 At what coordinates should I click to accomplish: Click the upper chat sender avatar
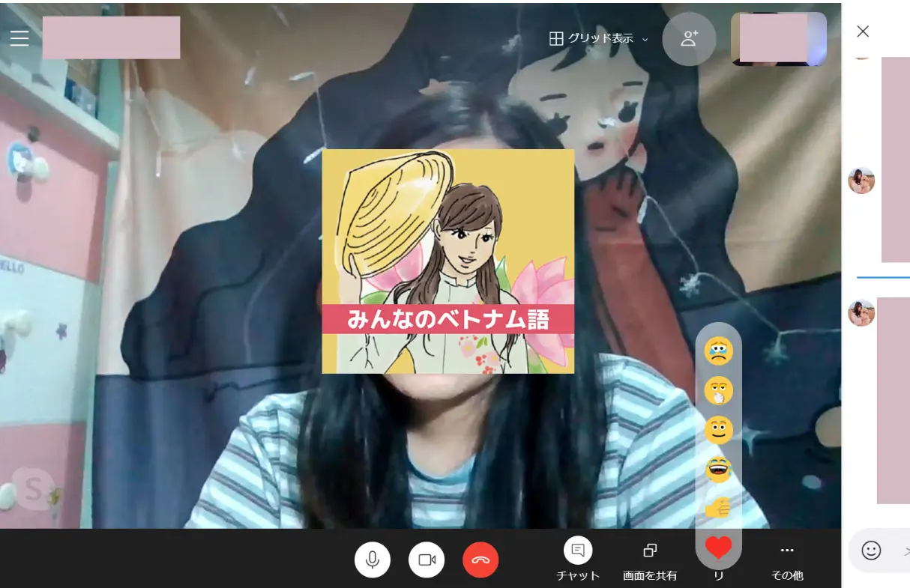tap(861, 181)
